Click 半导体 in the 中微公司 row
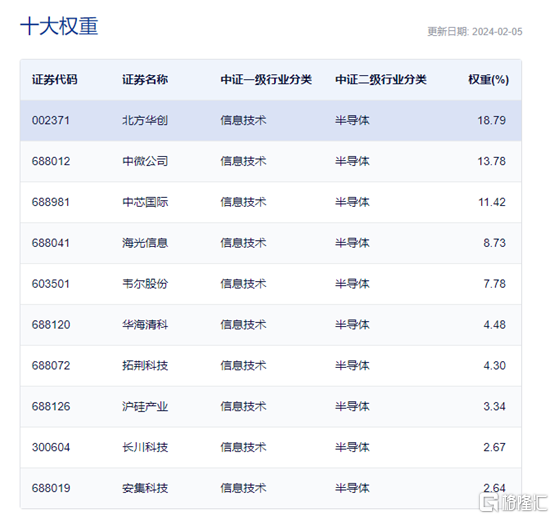Screen dimensions: 554x519 click(352, 161)
